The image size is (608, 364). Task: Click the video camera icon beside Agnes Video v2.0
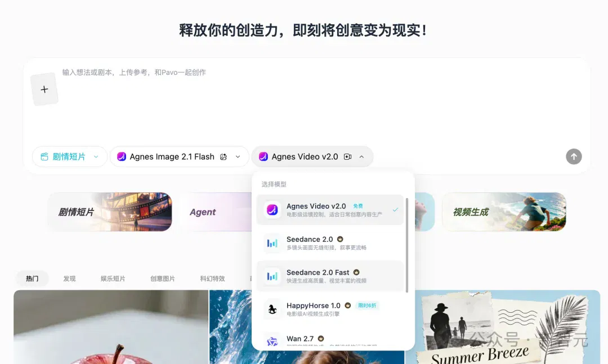tap(347, 156)
